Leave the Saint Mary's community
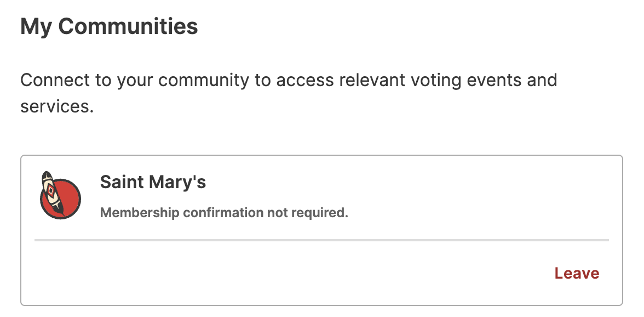This screenshot has width=644, height=317. point(577,274)
